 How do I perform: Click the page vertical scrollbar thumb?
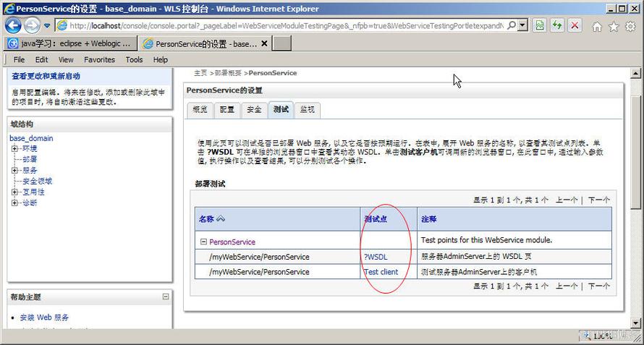636,152
